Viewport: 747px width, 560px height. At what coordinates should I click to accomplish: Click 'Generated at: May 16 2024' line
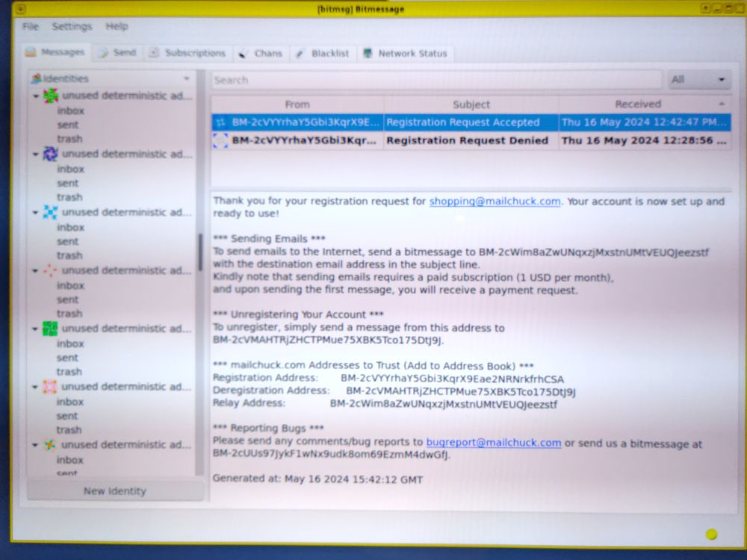pos(317,479)
